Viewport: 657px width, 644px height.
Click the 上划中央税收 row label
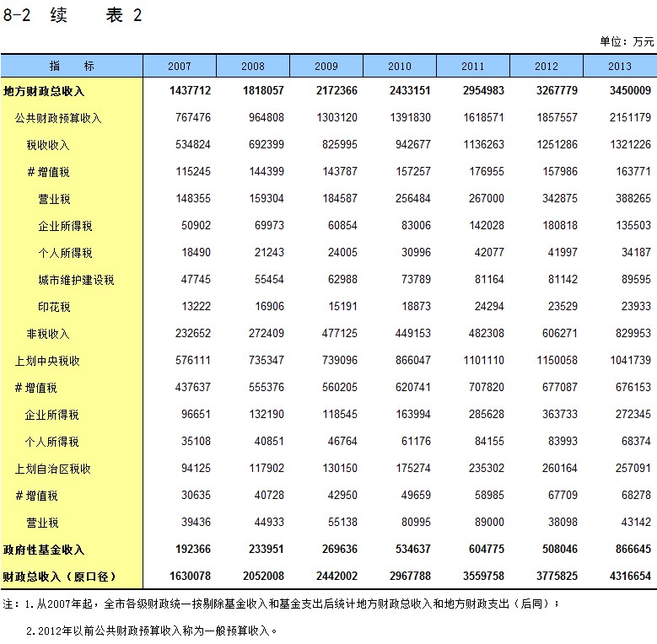(47, 361)
